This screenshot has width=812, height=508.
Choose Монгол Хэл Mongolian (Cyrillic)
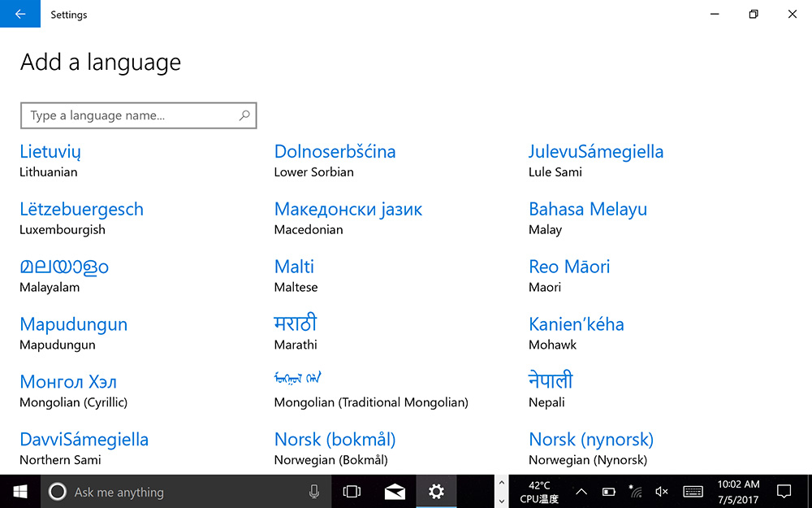pyautogui.click(x=74, y=391)
